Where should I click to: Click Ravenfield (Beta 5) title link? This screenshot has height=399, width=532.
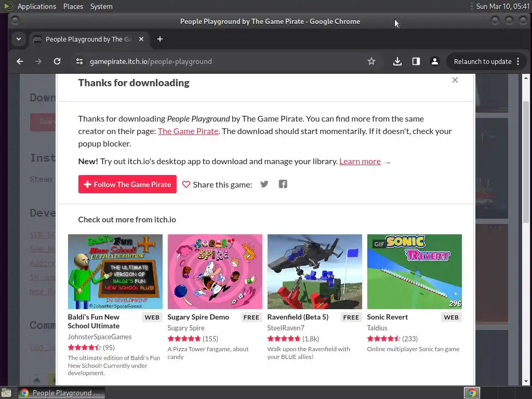(298, 317)
